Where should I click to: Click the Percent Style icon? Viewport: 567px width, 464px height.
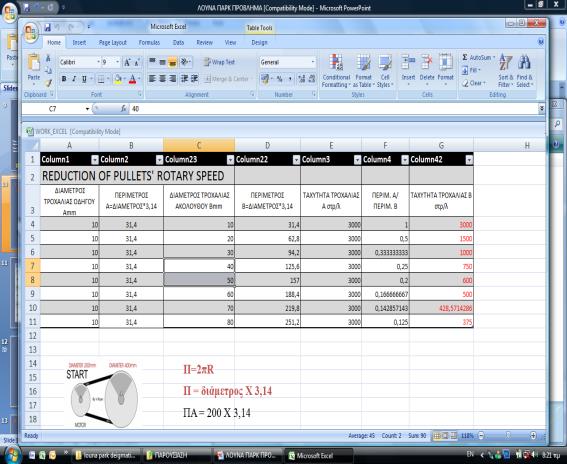[279, 79]
